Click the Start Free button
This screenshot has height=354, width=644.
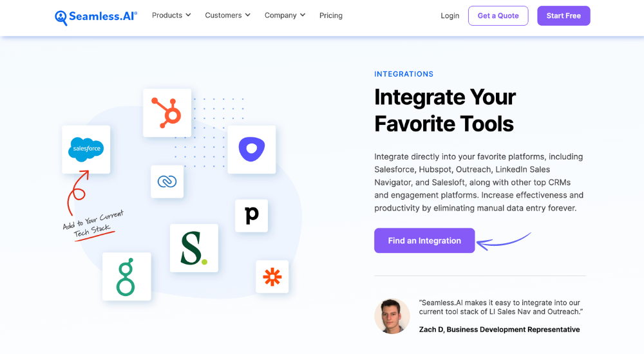563,15
